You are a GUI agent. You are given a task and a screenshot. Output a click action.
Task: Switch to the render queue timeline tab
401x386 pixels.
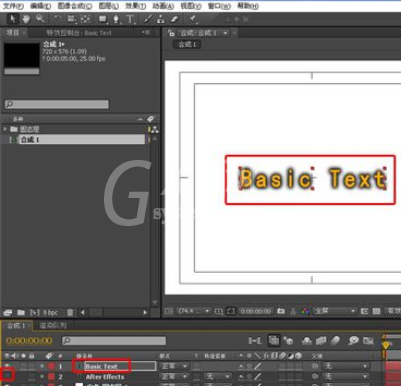53,325
